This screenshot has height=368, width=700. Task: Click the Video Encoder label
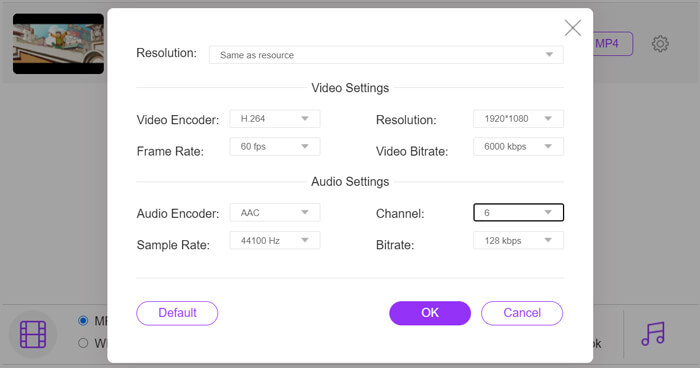pyautogui.click(x=178, y=120)
